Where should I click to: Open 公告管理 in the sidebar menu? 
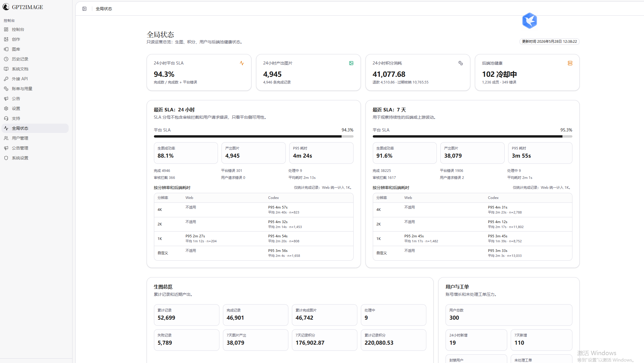pyautogui.click(x=35, y=148)
